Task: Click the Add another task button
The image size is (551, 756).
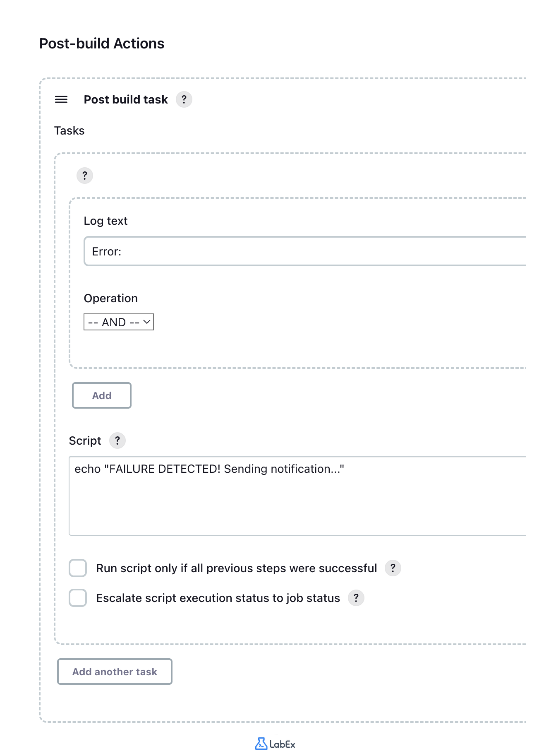Action: 115,672
